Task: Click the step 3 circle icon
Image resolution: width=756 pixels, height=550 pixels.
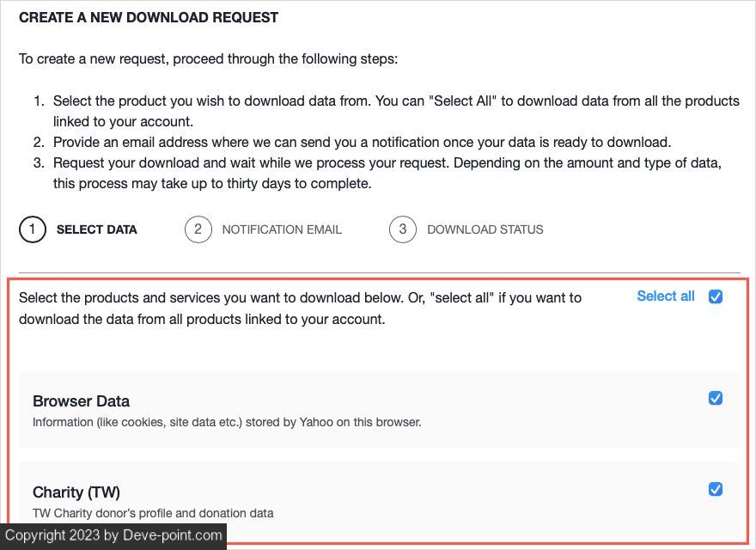Action: coord(403,229)
